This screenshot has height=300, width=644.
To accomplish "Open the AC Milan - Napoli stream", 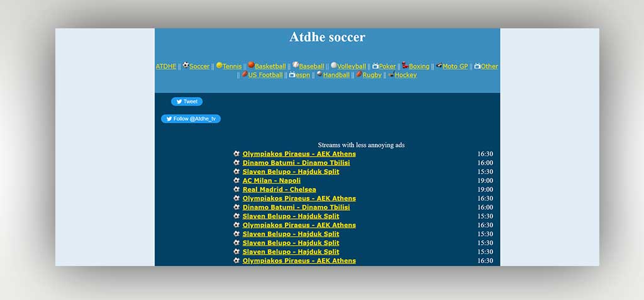I will [x=272, y=181].
